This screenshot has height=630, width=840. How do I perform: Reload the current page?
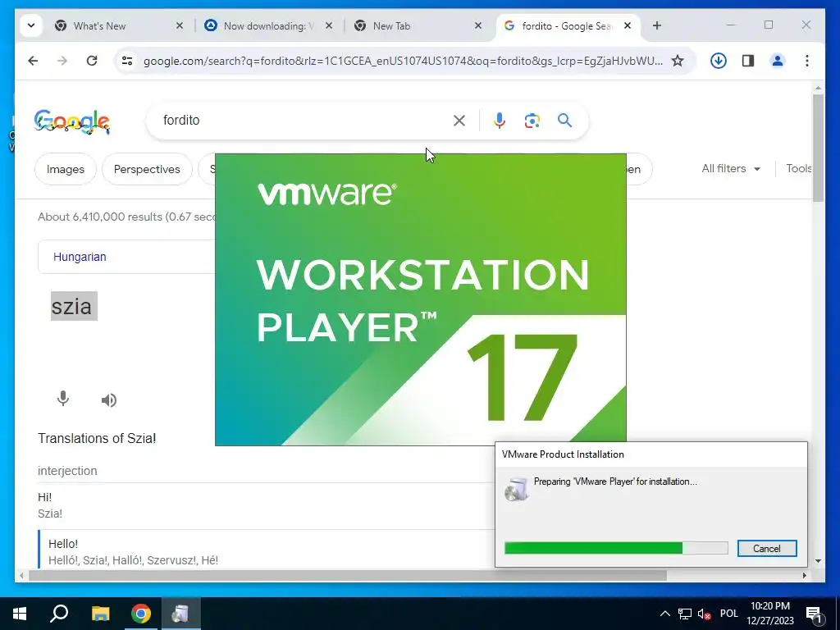coord(92,61)
